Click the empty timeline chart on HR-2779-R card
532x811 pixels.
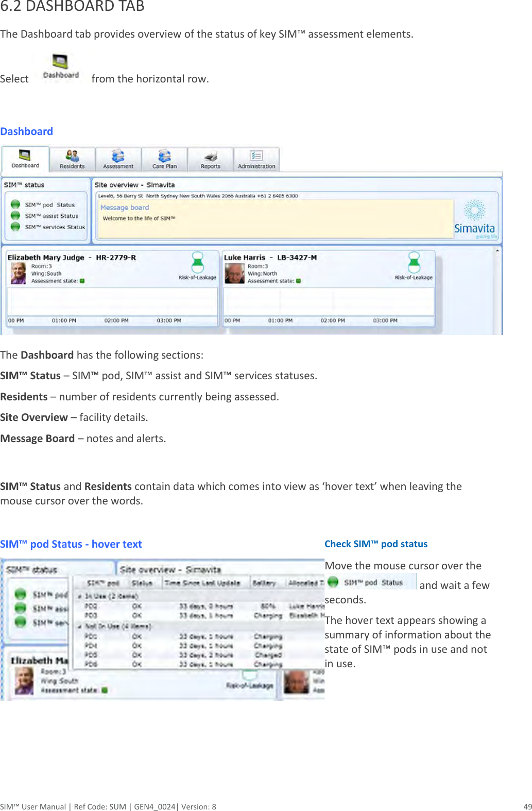click(x=112, y=302)
